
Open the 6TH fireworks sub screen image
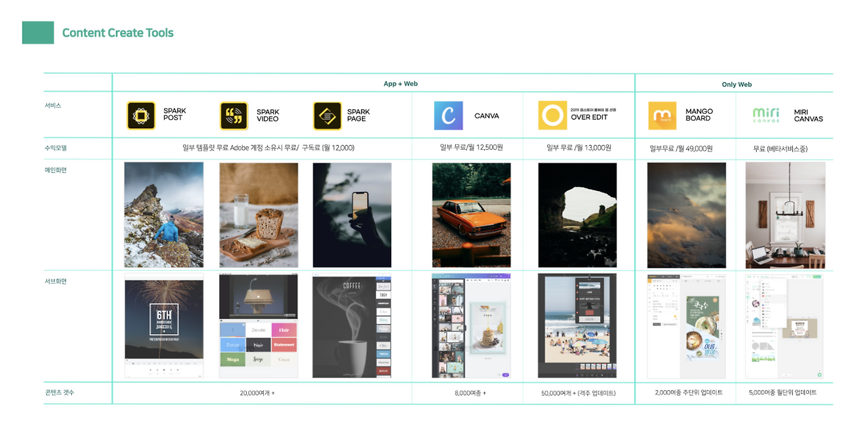(x=164, y=326)
